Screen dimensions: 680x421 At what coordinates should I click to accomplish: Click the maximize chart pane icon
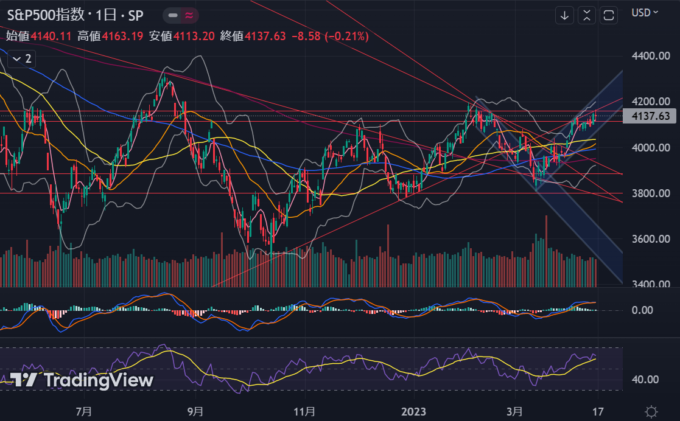(x=609, y=15)
